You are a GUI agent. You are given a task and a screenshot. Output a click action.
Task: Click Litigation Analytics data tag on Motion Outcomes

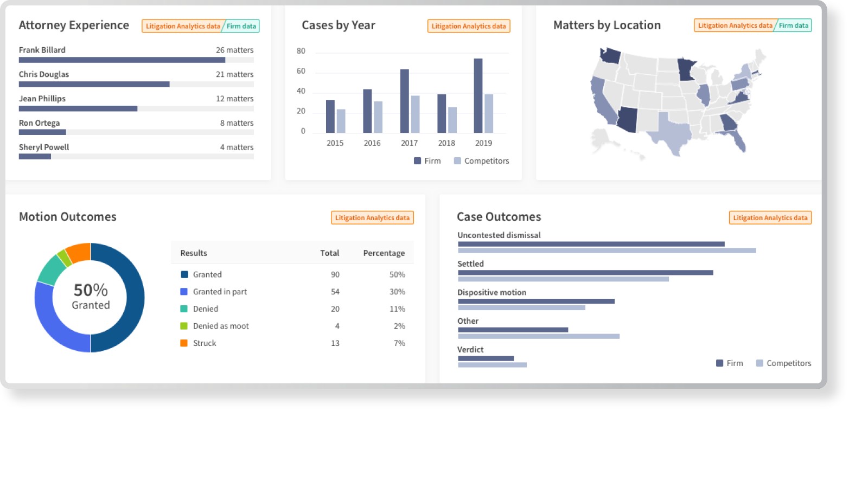[372, 217]
